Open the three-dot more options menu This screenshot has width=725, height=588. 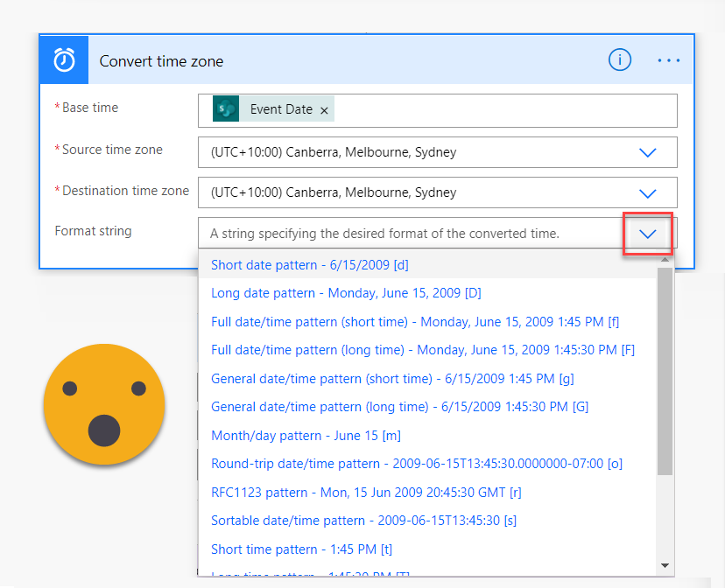point(669,60)
